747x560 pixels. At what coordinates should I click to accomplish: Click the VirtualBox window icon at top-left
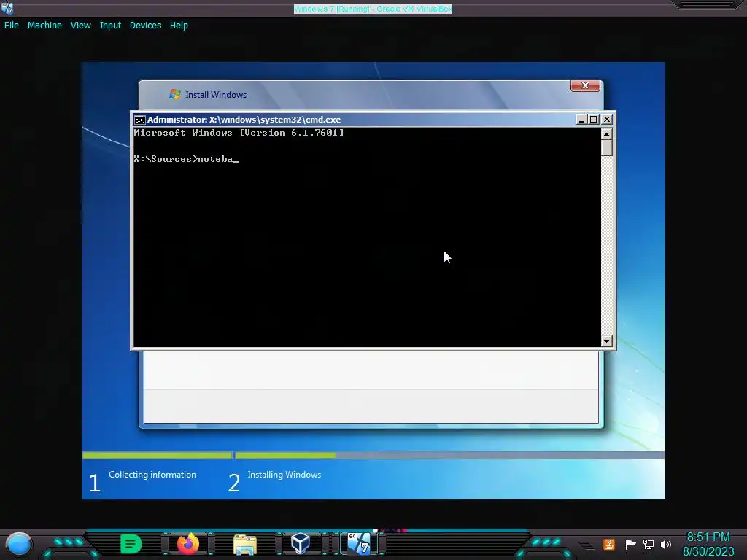[x=7, y=7]
